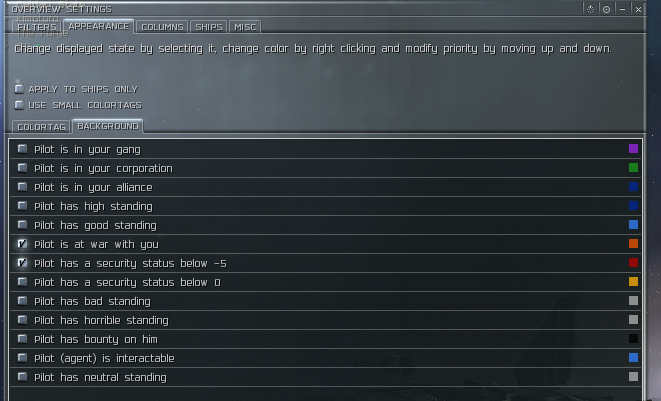Image resolution: width=661 pixels, height=401 pixels.
Task: Click green swatch for corporation pilots
Action: click(x=633, y=167)
